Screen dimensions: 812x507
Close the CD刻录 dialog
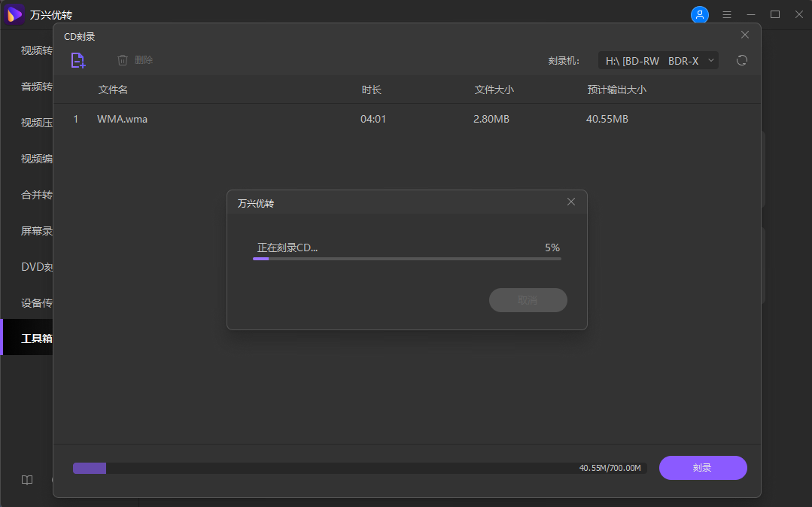744,35
